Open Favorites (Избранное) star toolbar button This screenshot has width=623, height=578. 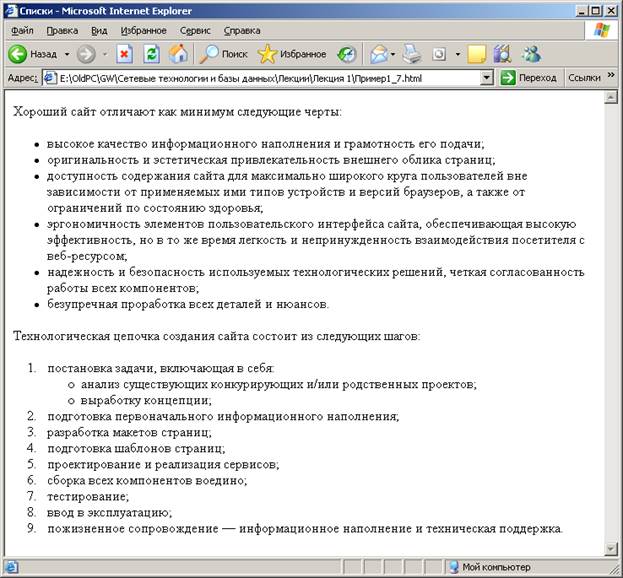[x=292, y=54]
